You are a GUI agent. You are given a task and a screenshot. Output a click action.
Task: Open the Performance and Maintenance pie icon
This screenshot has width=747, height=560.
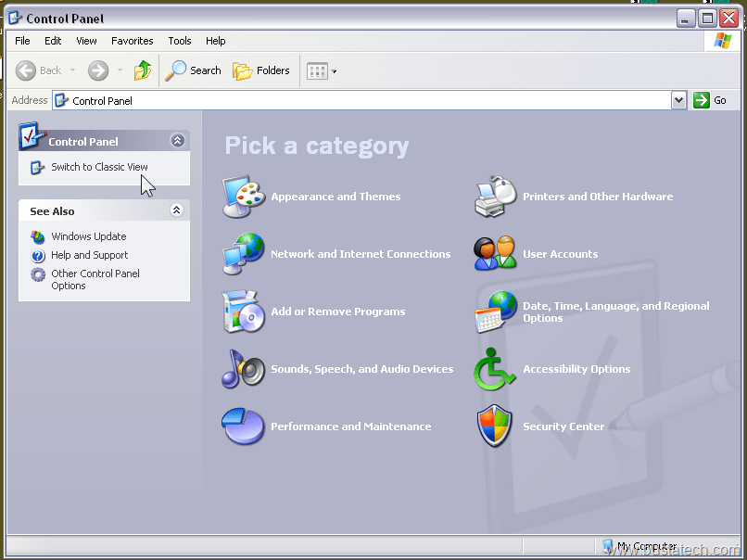[243, 426]
